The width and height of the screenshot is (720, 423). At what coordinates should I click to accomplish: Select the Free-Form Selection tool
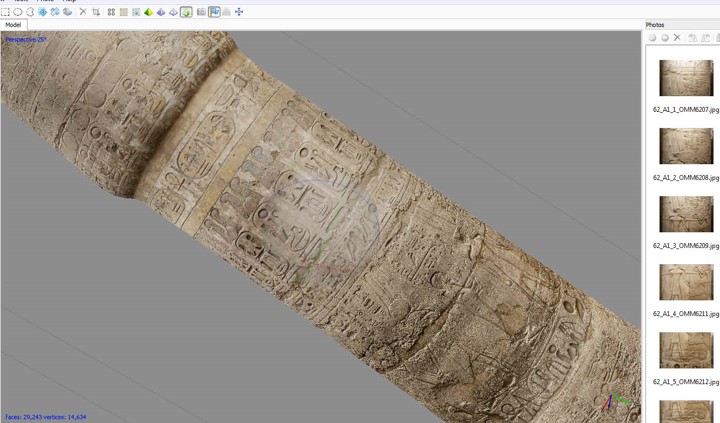(x=30, y=12)
